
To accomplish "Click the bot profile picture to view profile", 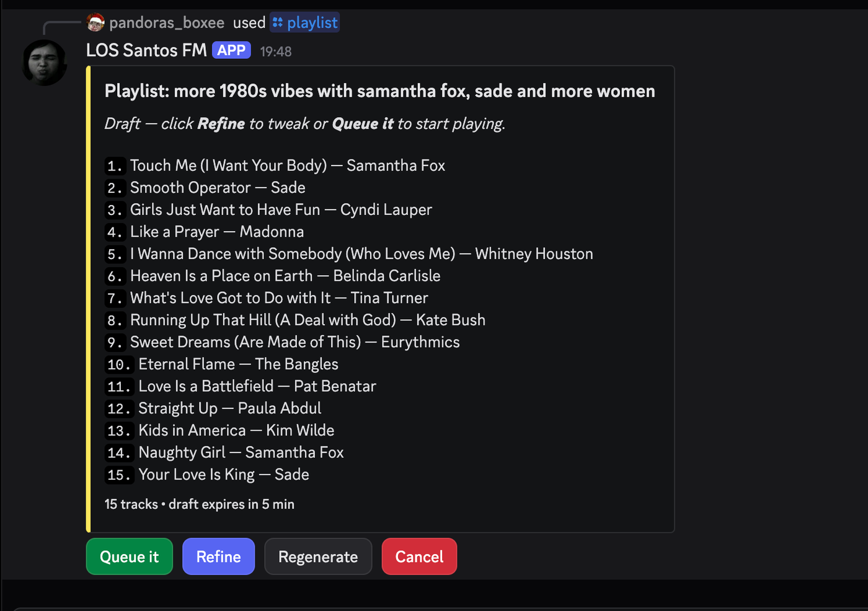I will (x=44, y=62).
